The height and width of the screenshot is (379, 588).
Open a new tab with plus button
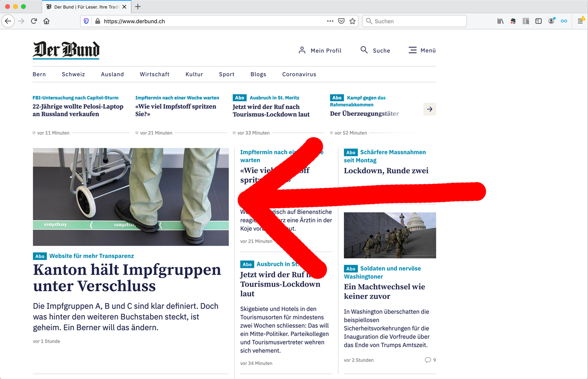(x=138, y=7)
